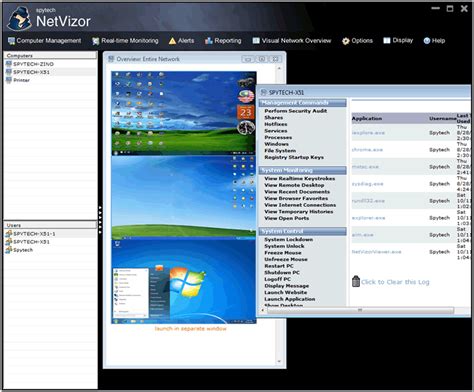Open Processes command

[x=278, y=137]
